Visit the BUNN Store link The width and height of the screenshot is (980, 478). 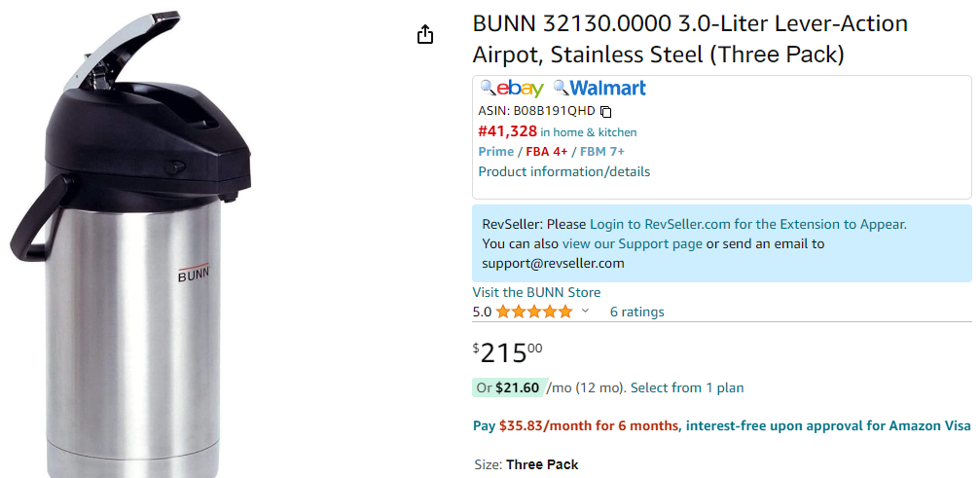click(536, 292)
